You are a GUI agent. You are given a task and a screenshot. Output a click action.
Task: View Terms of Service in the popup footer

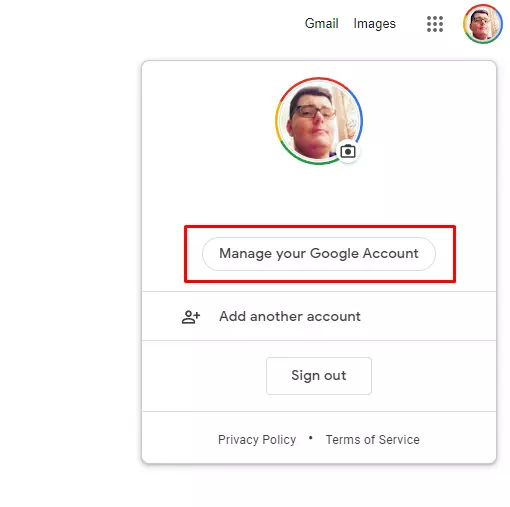(372, 440)
